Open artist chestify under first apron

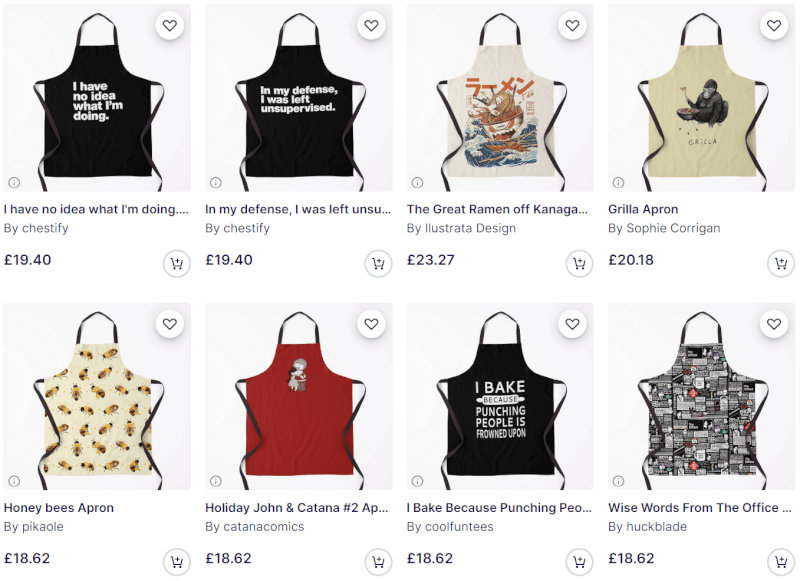(x=36, y=228)
